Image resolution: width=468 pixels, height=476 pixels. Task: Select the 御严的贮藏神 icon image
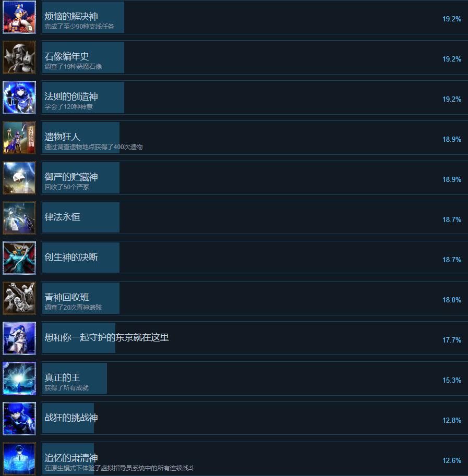(x=19, y=178)
